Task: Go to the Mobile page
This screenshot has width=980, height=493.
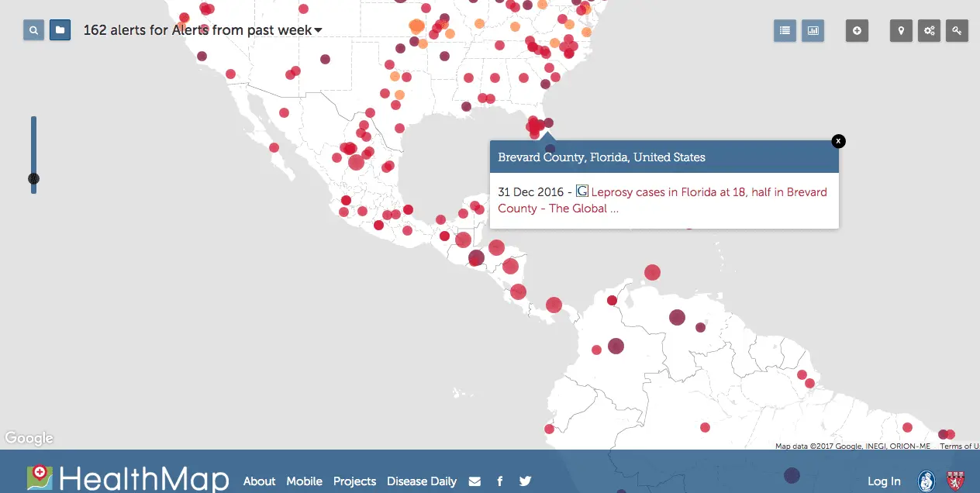Action: pos(304,481)
